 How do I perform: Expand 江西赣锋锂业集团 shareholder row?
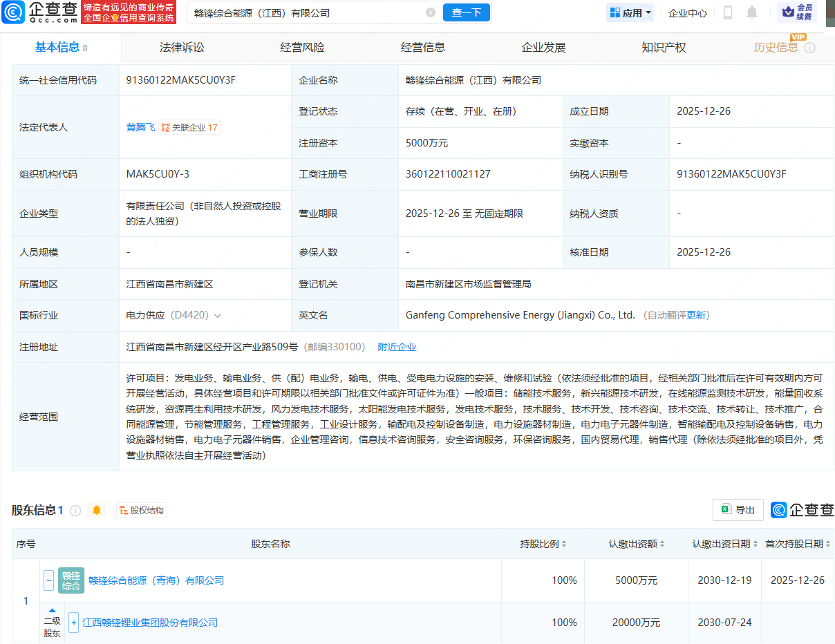point(73,623)
